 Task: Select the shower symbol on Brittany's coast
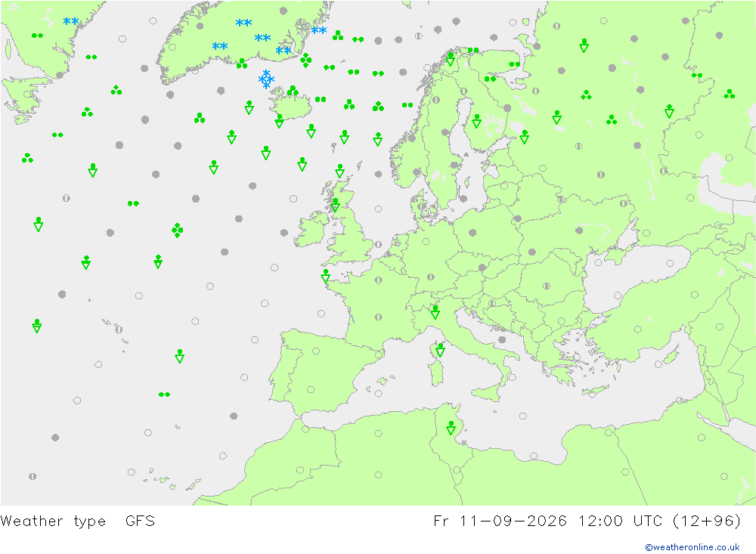(x=325, y=276)
